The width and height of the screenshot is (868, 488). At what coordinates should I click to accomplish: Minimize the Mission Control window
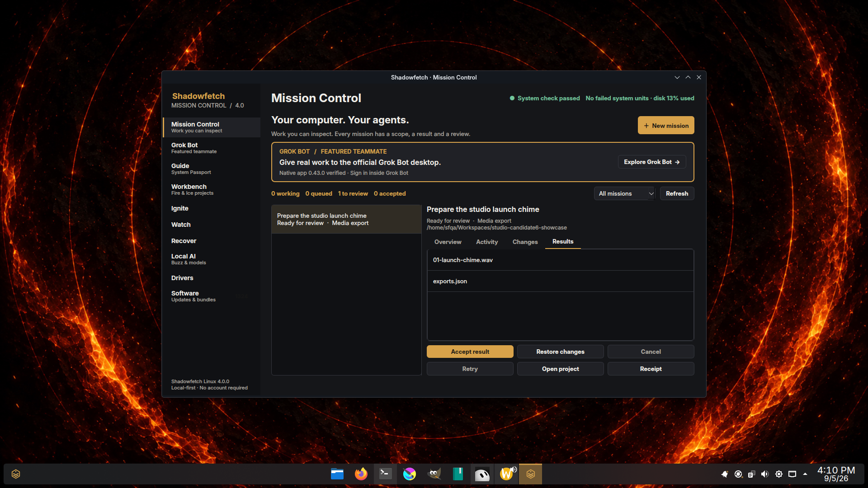tap(677, 77)
